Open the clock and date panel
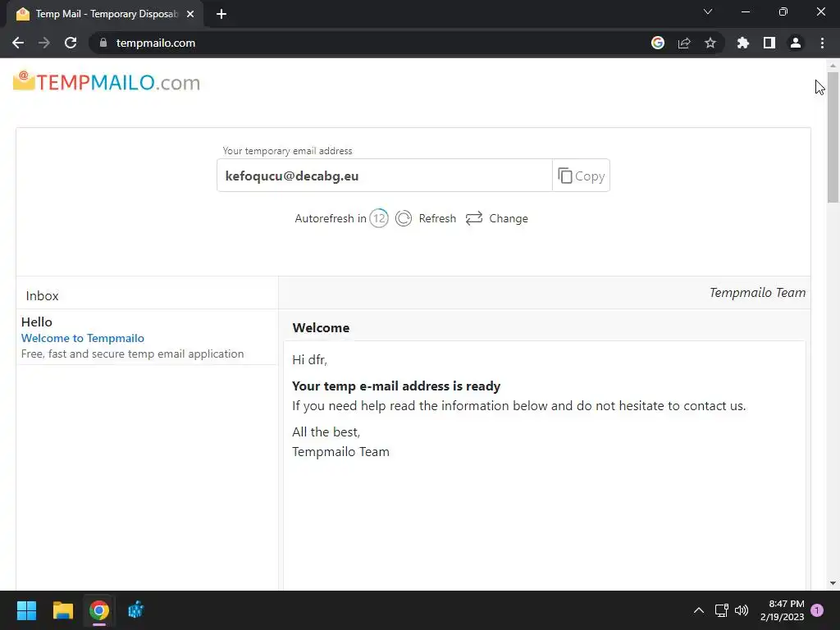 pyautogui.click(x=782, y=610)
